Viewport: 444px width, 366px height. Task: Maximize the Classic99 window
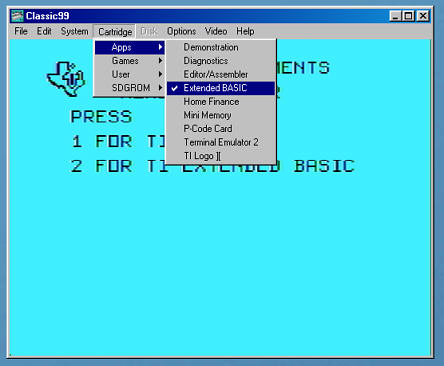[409, 16]
